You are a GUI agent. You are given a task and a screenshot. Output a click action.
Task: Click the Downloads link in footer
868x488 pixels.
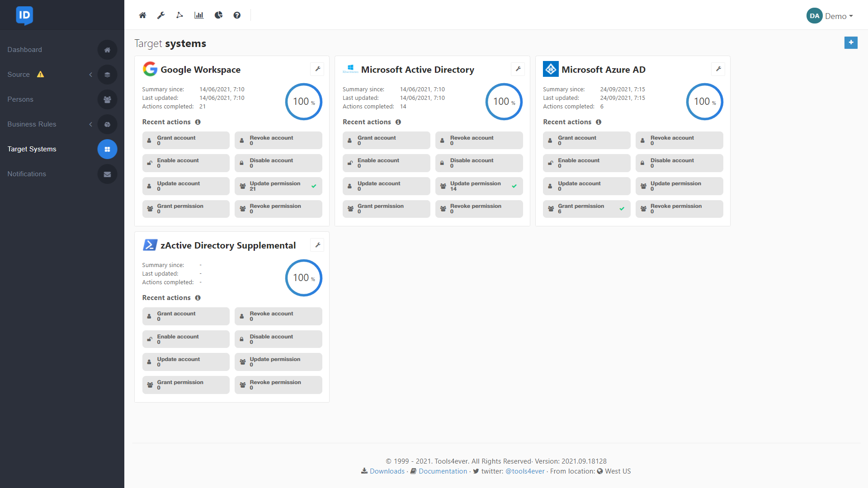click(387, 470)
